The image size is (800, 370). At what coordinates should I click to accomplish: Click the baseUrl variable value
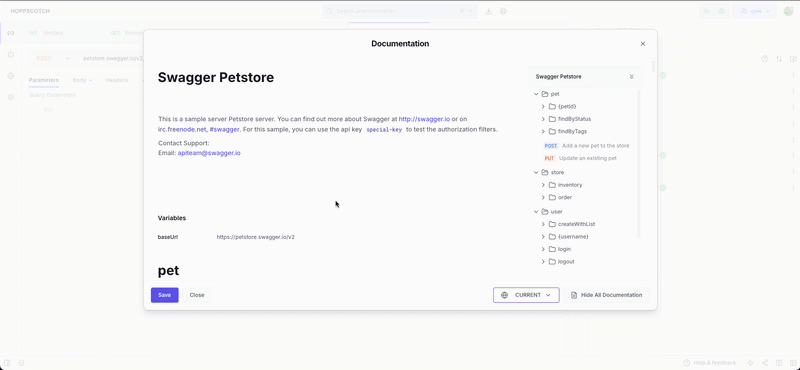click(256, 237)
